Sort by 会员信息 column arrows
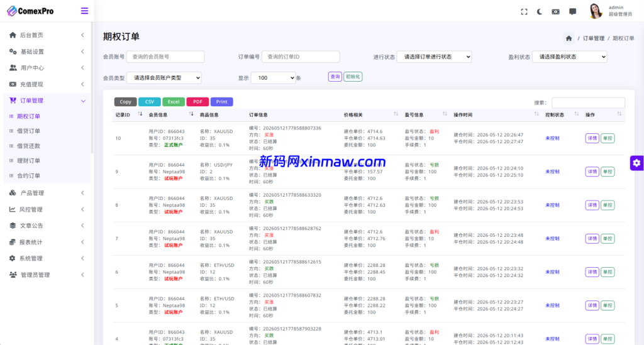Image resolution: width=644 pixels, height=345 pixels. coord(191,114)
